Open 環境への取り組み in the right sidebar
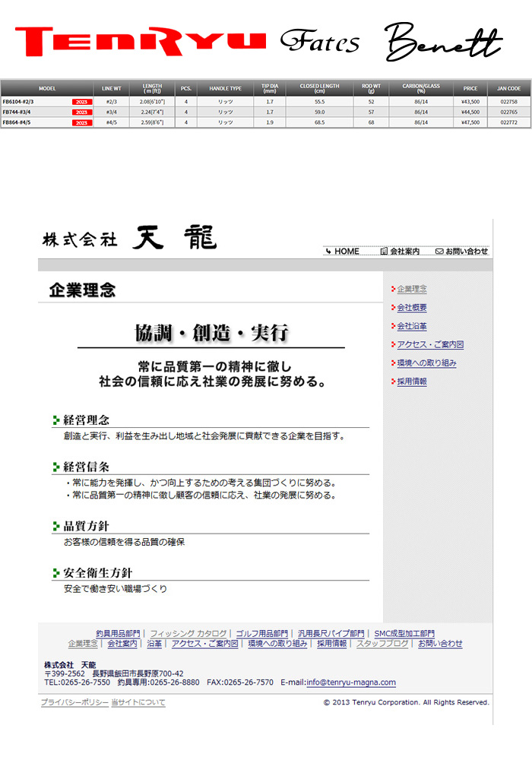The width and height of the screenshot is (532, 760). pyautogui.click(x=427, y=363)
